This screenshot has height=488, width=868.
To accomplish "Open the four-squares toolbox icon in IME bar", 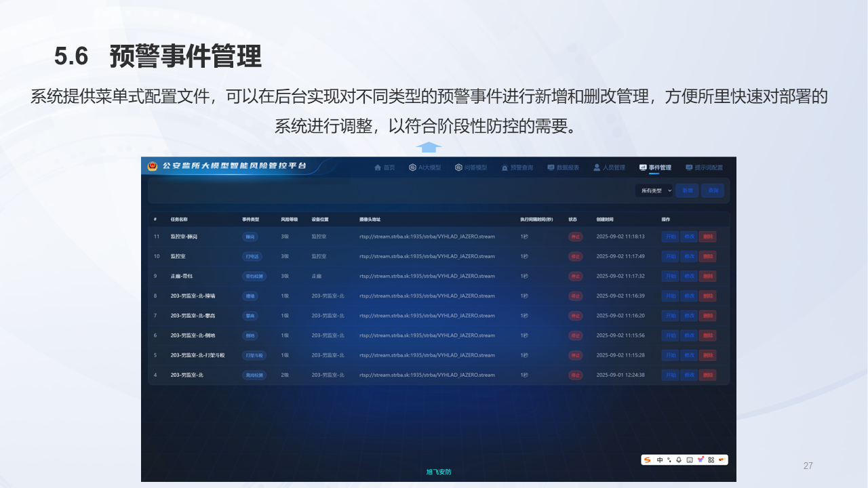I will [x=711, y=460].
